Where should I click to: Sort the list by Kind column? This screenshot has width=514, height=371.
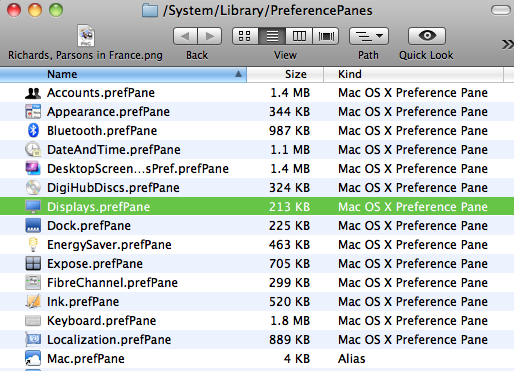(x=413, y=74)
